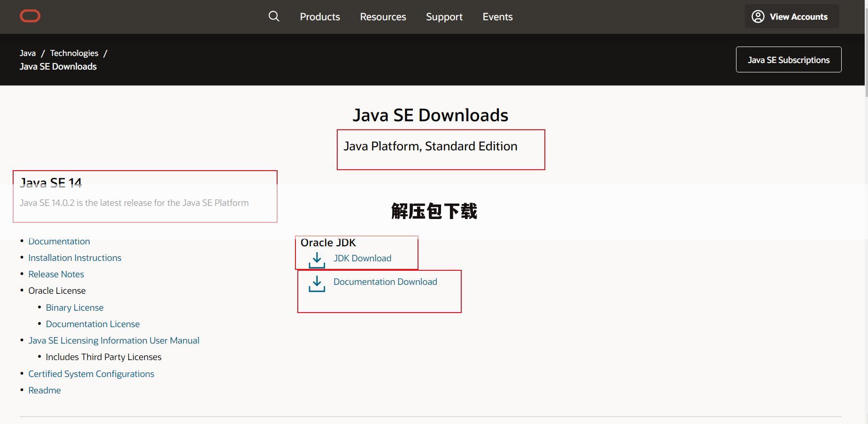Image resolution: width=868 pixels, height=424 pixels.
Task: Click 'Java SE 14.0.2 is the latest release' text
Action: coord(134,203)
